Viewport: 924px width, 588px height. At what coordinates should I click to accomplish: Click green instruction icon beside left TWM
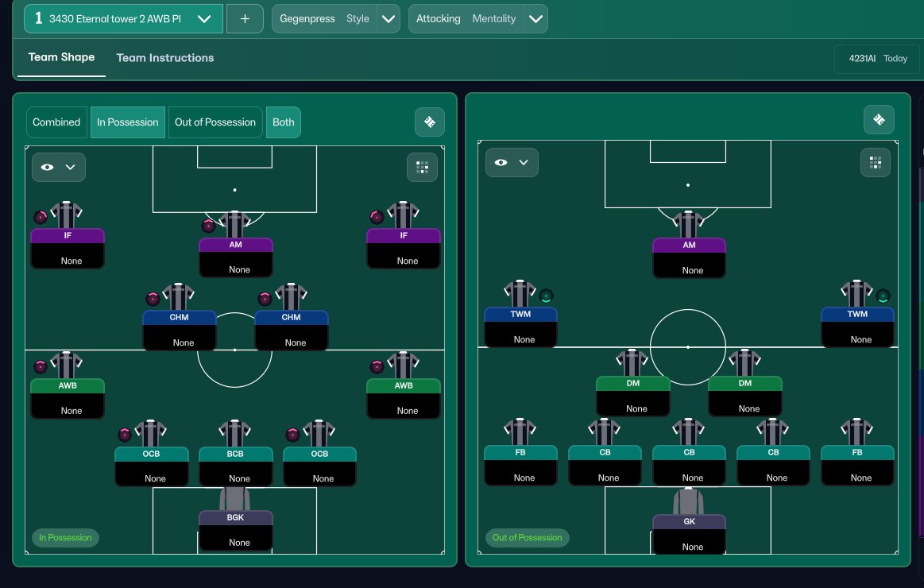pyautogui.click(x=547, y=296)
